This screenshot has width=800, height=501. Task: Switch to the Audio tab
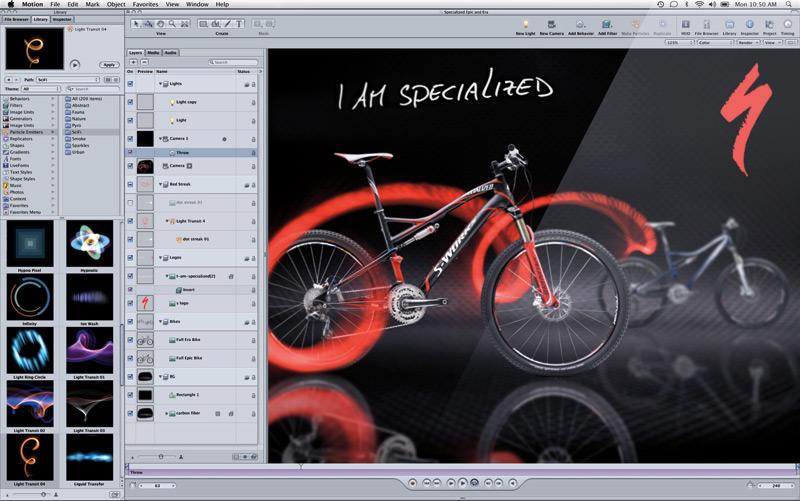(x=170, y=53)
